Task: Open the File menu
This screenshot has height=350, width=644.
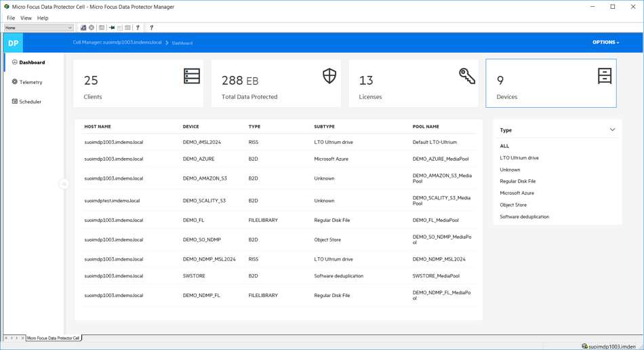Action: 11,18
